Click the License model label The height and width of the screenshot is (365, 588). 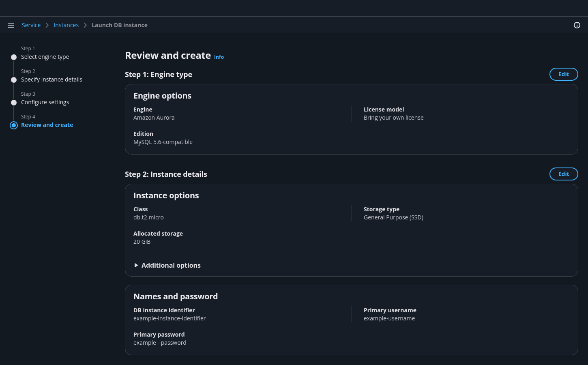384,109
